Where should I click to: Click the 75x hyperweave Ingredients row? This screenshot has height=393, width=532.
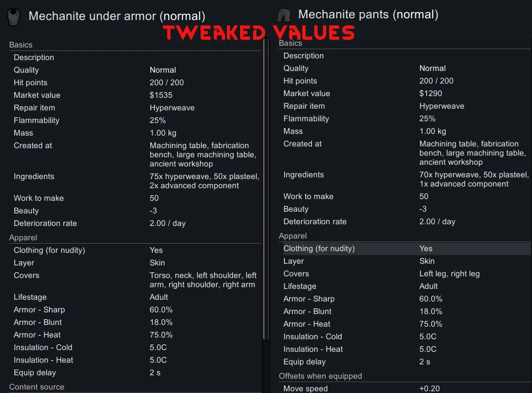(135, 181)
